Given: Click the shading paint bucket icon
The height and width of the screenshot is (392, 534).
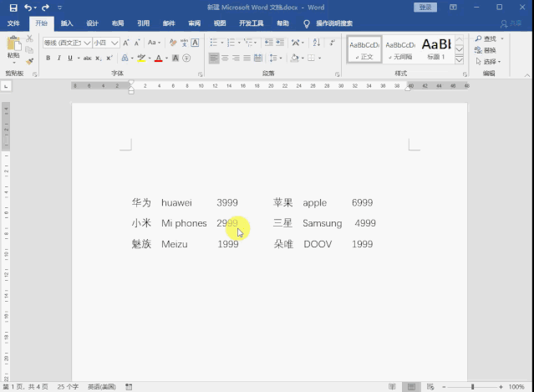Looking at the screenshot, I should 295,58.
